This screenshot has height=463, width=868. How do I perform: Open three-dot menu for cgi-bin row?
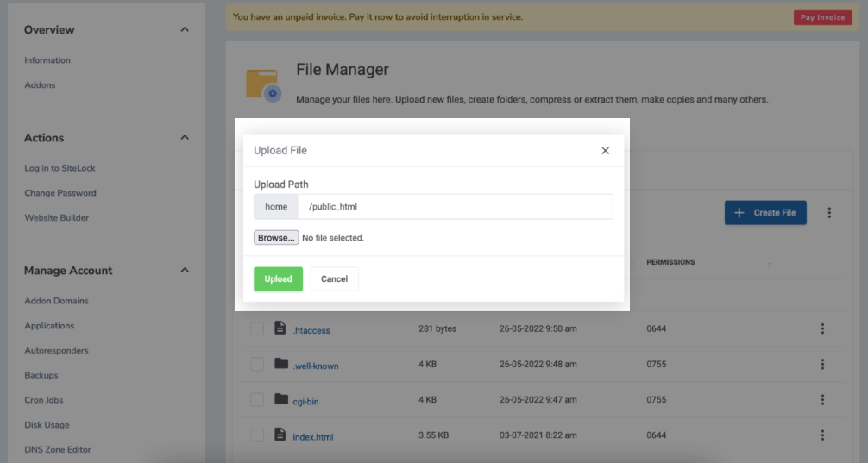[822, 399]
